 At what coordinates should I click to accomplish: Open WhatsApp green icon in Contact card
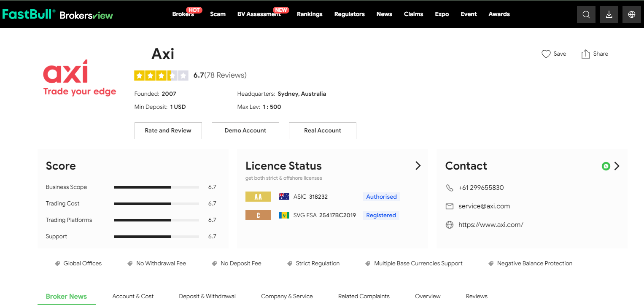(x=606, y=166)
